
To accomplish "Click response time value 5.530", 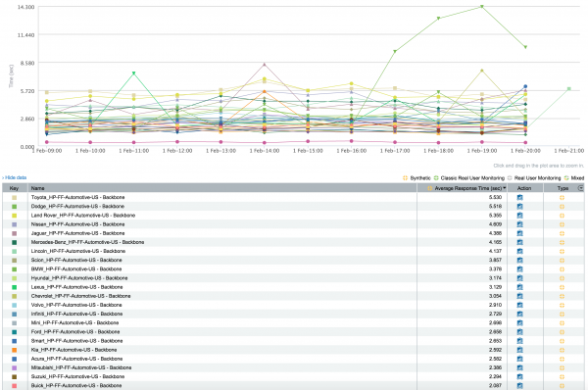I will point(495,197).
